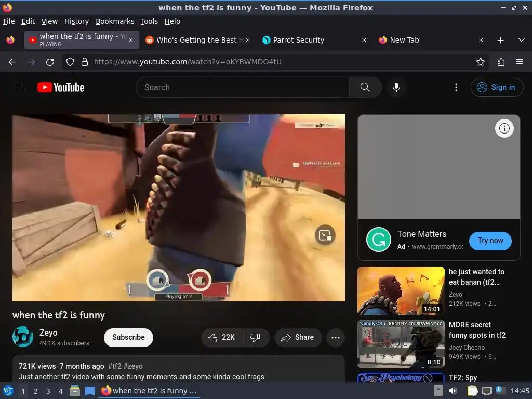The height and width of the screenshot is (399, 532).
Task: Switch to the Parrot Security tab
Action: point(314,40)
